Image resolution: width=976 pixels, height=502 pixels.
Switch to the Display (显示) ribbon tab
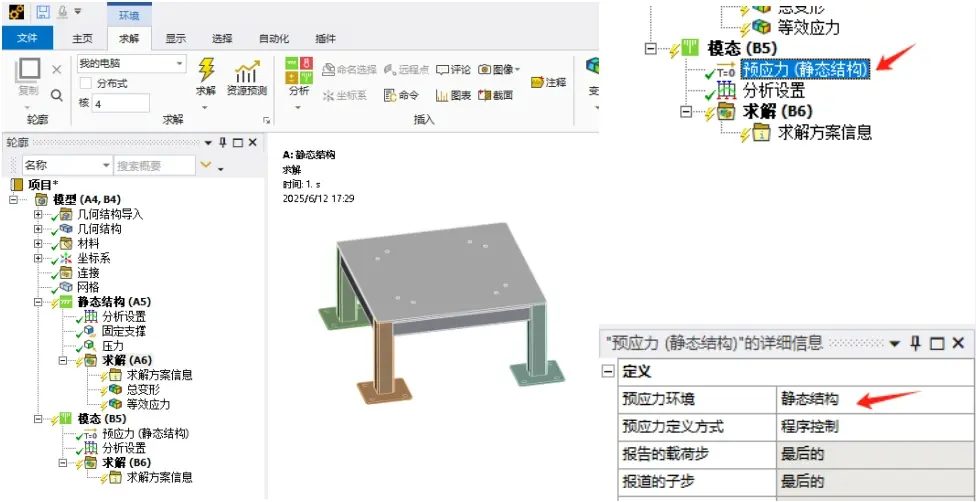click(x=176, y=39)
